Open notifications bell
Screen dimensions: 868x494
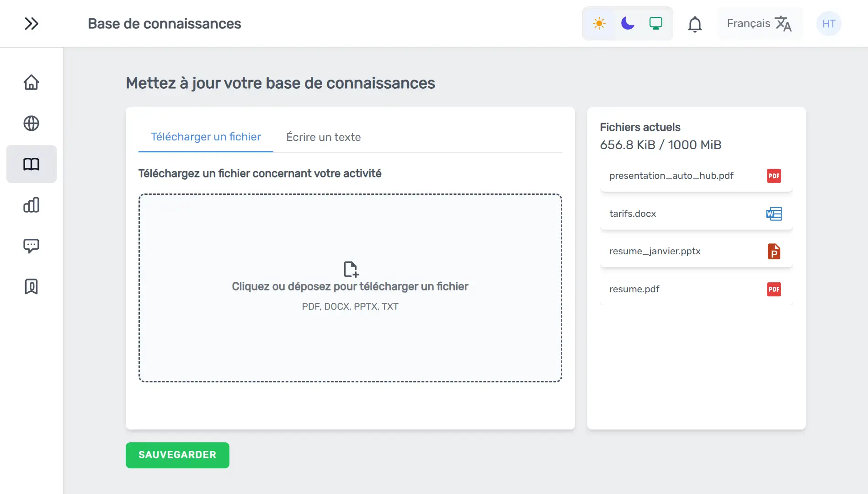point(695,24)
